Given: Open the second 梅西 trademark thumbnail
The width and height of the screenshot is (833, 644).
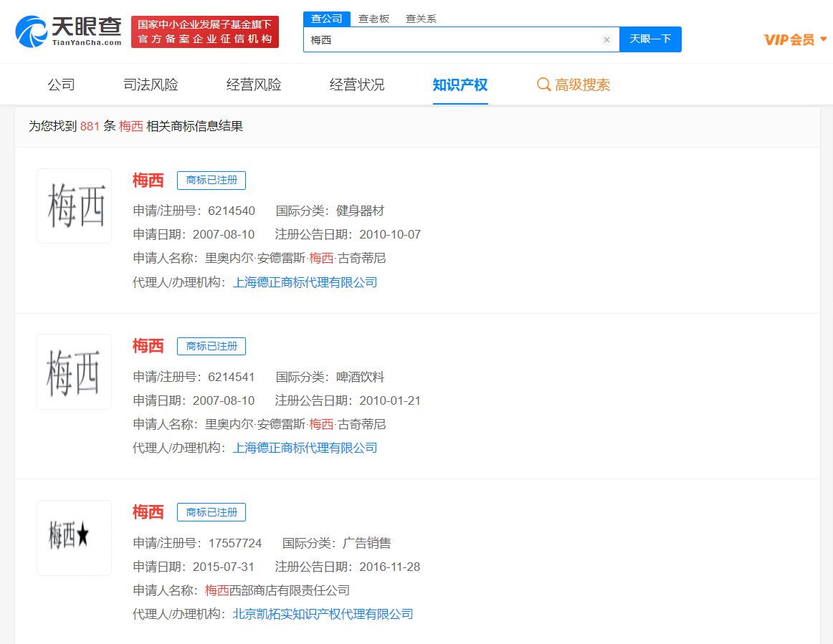Looking at the screenshot, I should click(x=74, y=371).
